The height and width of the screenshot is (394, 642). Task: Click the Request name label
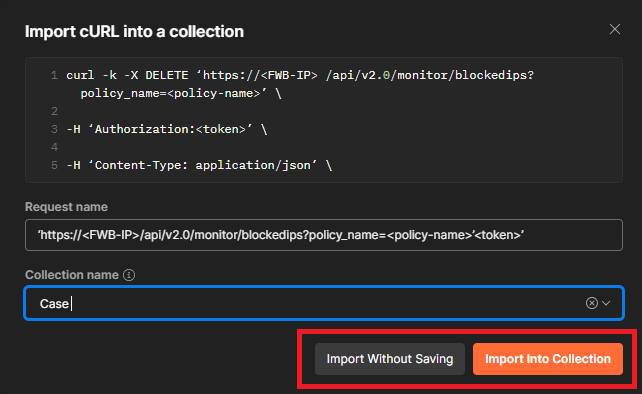tap(66, 207)
